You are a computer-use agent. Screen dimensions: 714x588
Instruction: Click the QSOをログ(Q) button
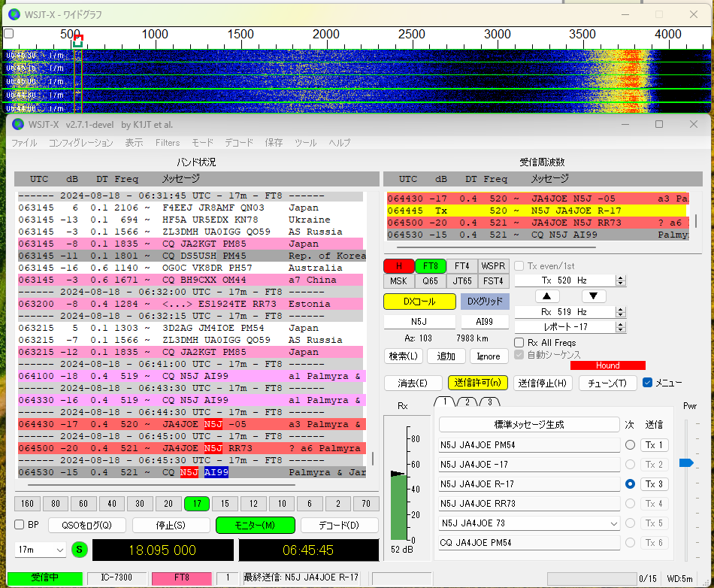pyautogui.click(x=87, y=525)
